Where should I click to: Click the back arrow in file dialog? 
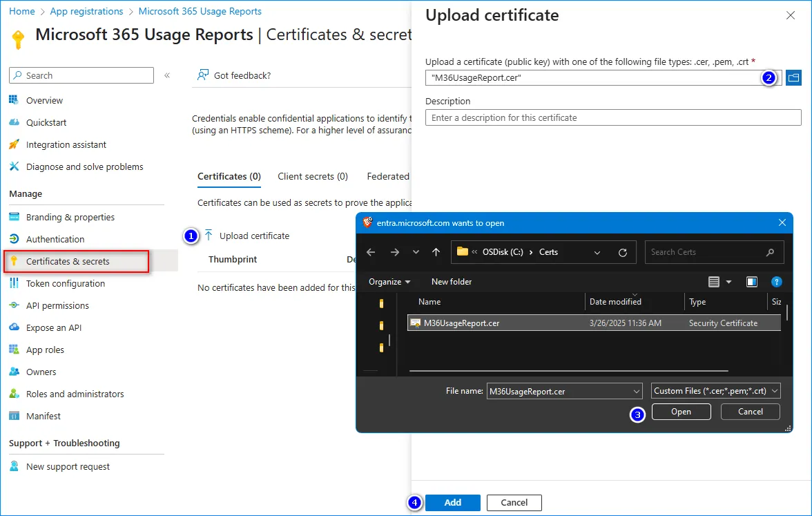(371, 252)
